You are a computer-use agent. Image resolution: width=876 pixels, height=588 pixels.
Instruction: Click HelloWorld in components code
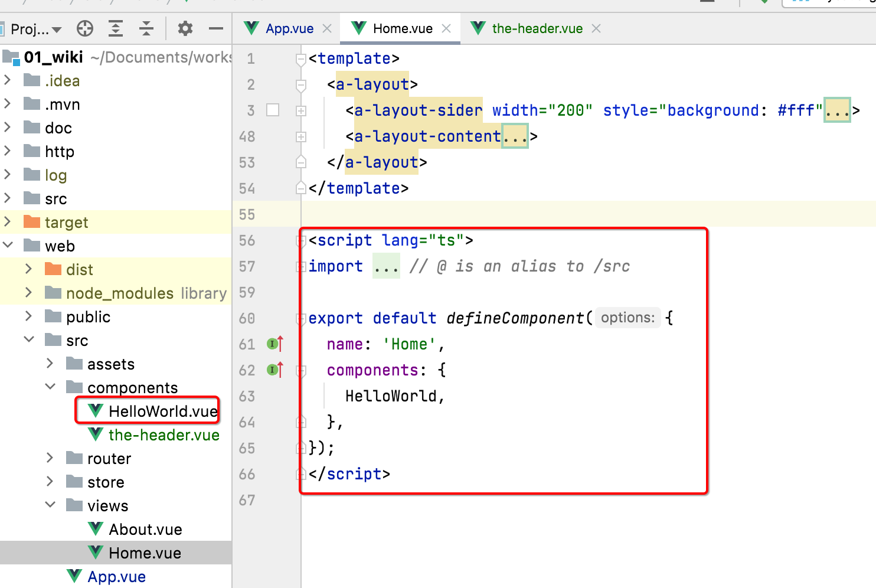pyautogui.click(x=391, y=396)
